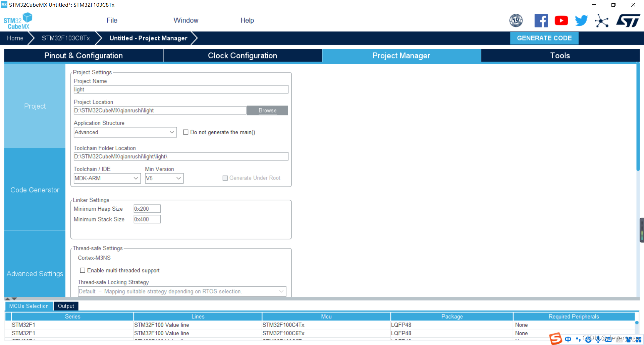Select the Project side section

(x=35, y=106)
